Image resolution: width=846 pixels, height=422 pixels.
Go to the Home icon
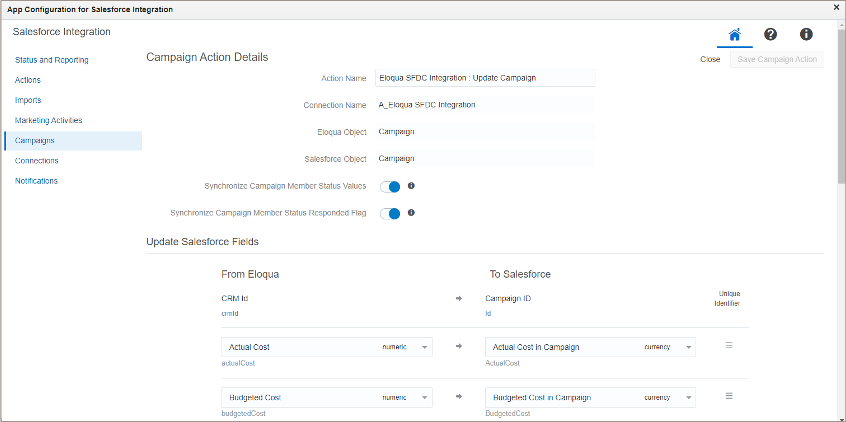tap(734, 35)
